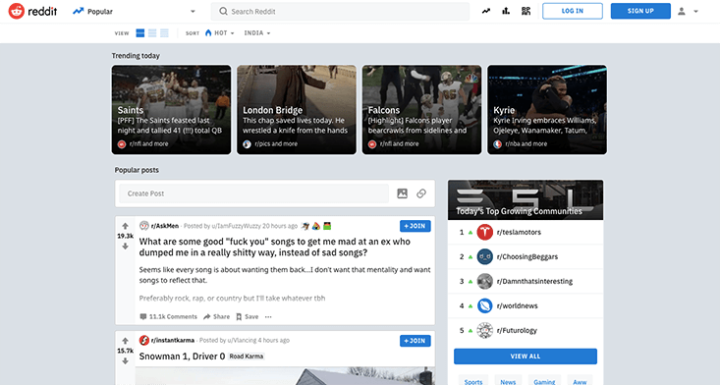This screenshot has height=385, width=720.
Task: Open the u/IamFuzzyWuzzy poster profile
Action: pos(235,226)
